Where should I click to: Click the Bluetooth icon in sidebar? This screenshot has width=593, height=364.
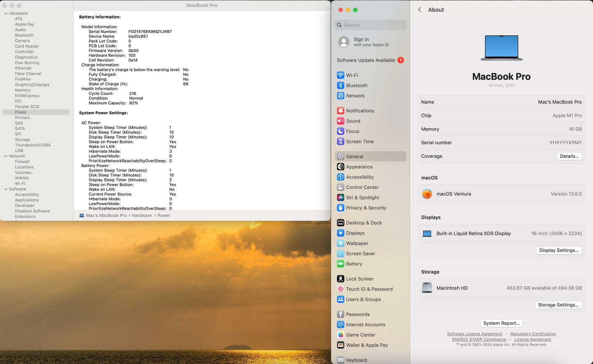pyautogui.click(x=340, y=85)
